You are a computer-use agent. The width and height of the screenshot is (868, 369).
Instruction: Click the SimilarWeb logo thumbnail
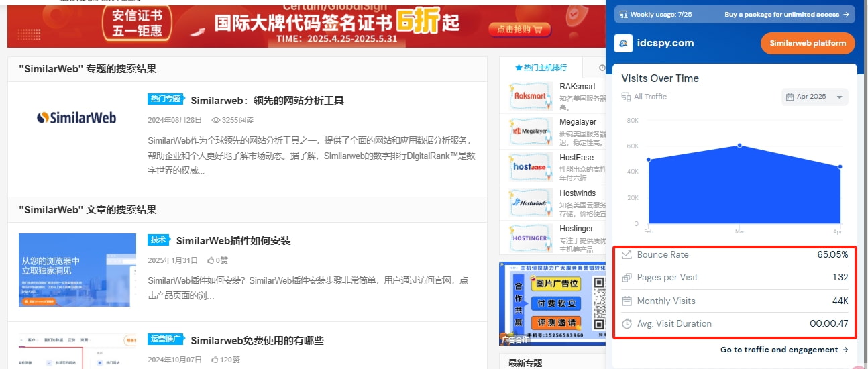pyautogui.click(x=76, y=119)
